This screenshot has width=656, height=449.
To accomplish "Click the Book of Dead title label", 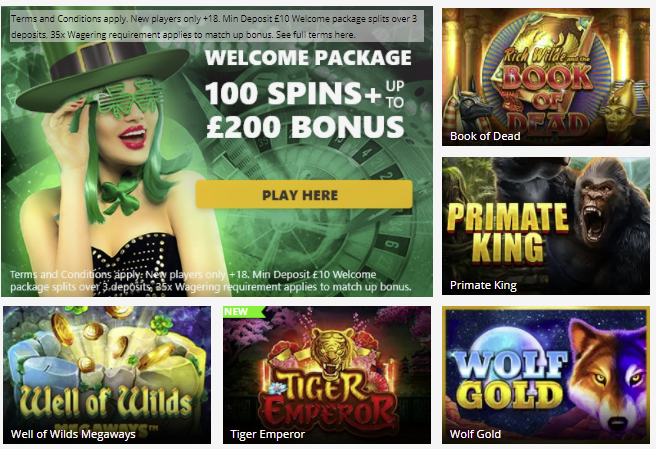I will coord(485,136).
